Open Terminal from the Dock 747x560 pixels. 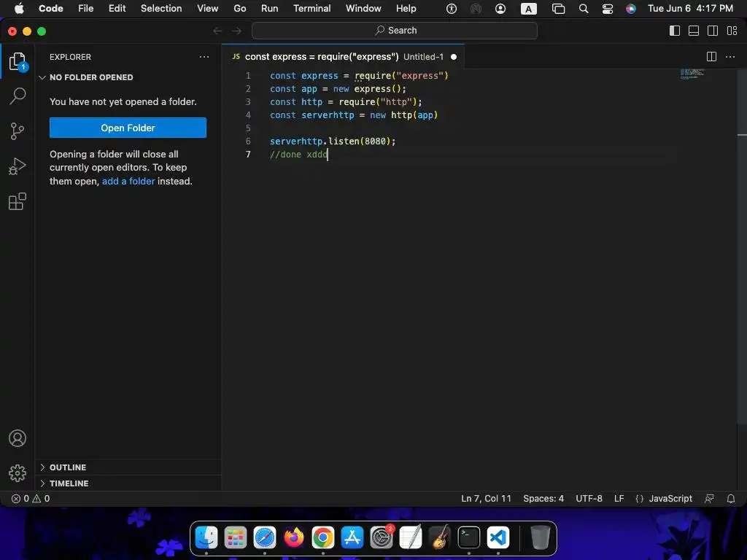469,537
